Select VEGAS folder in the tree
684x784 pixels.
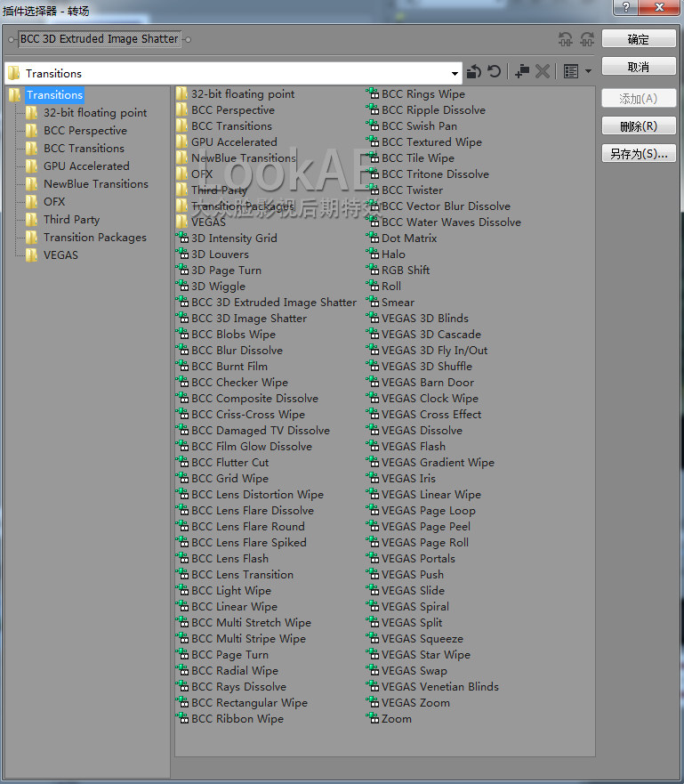coord(60,255)
